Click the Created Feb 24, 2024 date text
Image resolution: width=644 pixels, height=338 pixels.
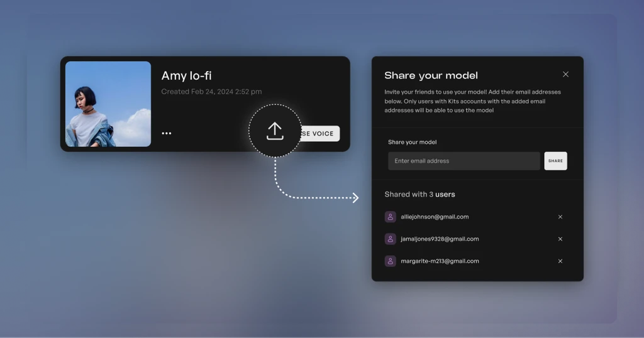[211, 92]
